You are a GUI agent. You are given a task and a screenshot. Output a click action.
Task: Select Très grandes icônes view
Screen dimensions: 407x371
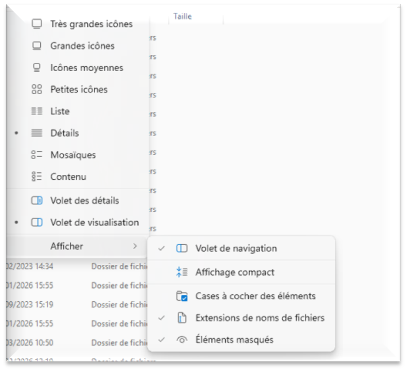pos(78,24)
